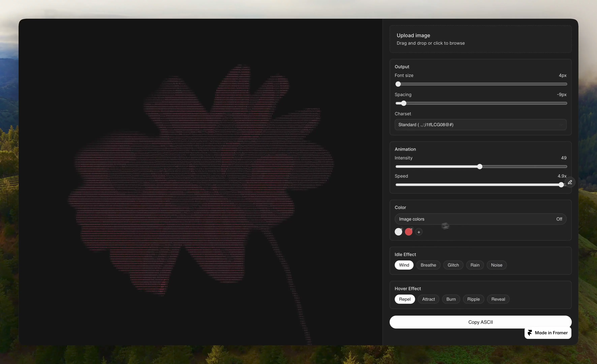Remove the red color swatch

[x=412, y=229]
